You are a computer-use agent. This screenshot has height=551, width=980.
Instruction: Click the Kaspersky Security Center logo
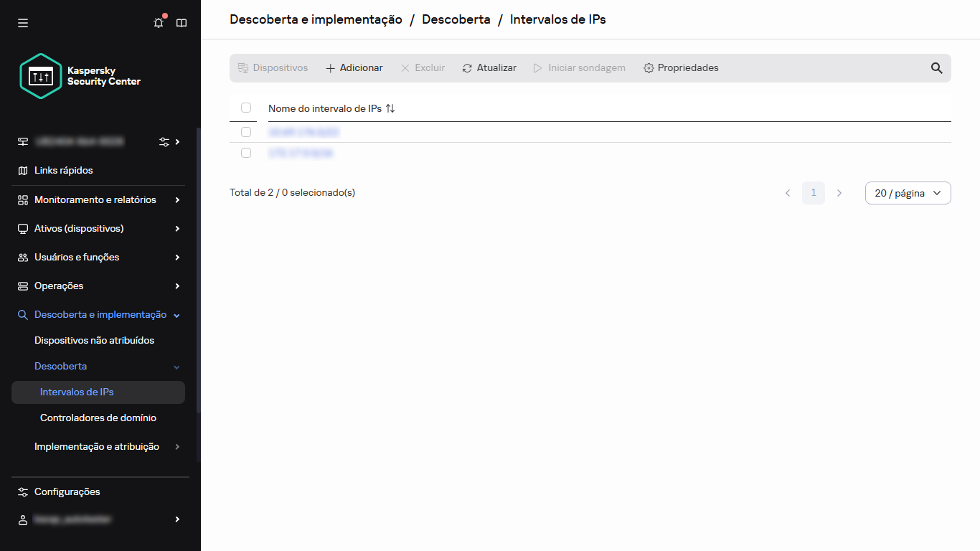click(80, 76)
